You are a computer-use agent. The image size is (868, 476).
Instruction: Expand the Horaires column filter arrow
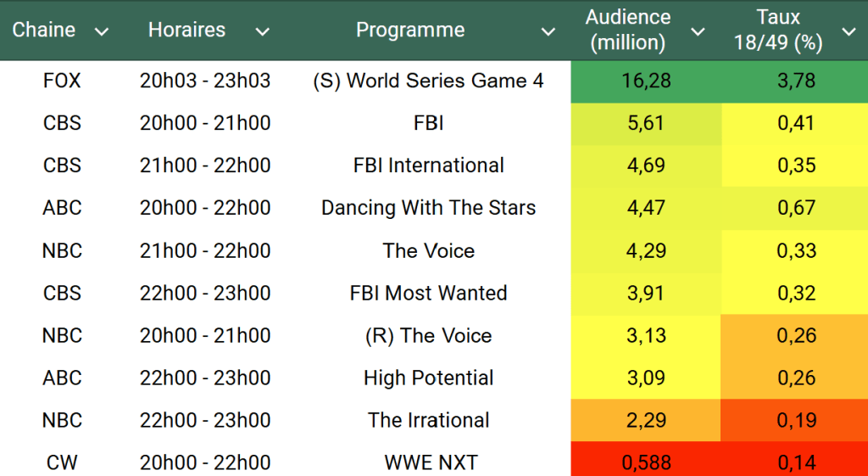point(263,31)
